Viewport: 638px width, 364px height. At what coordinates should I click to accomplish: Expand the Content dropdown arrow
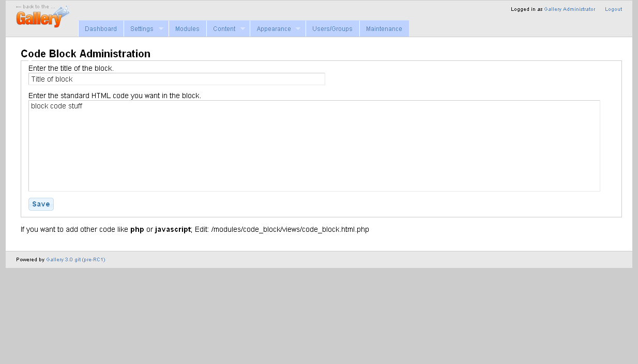[x=242, y=29]
